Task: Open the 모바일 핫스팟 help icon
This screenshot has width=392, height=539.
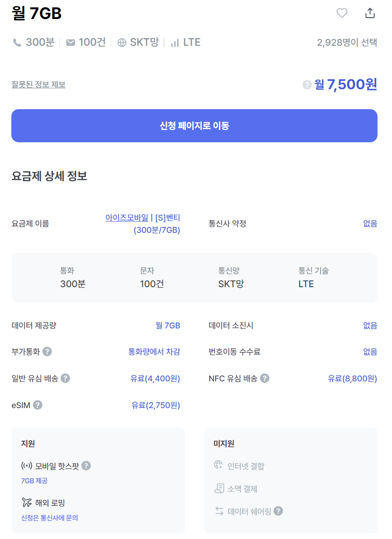Action: (x=86, y=466)
